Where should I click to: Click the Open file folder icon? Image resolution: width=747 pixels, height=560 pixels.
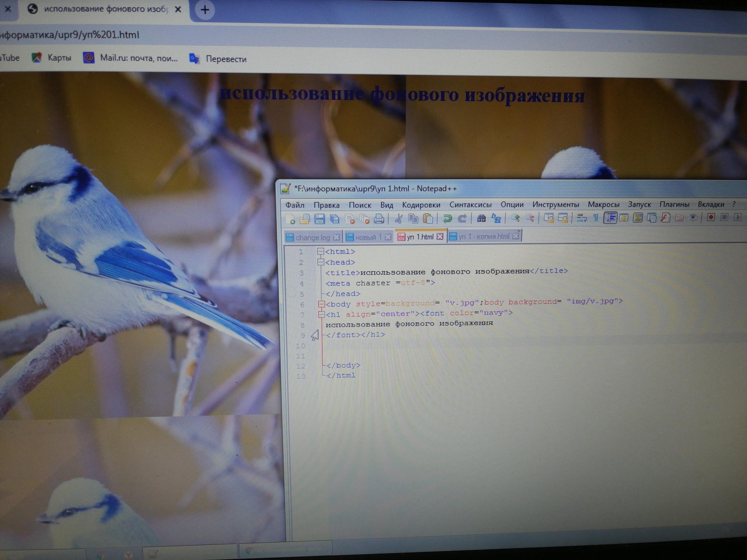click(x=305, y=219)
